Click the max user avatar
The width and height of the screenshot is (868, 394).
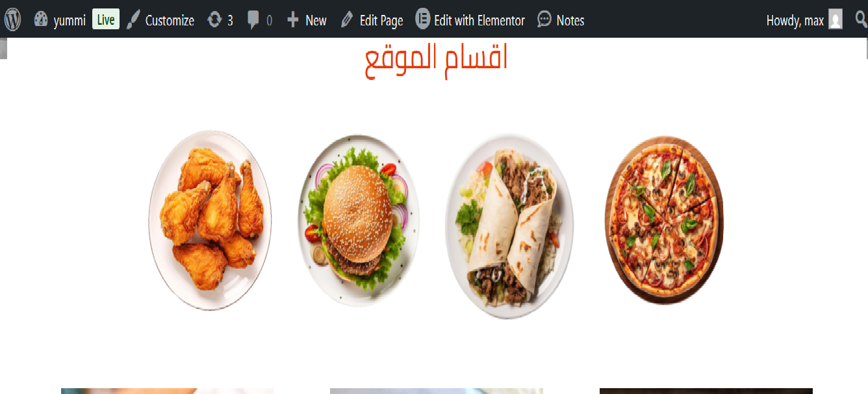coord(836,20)
